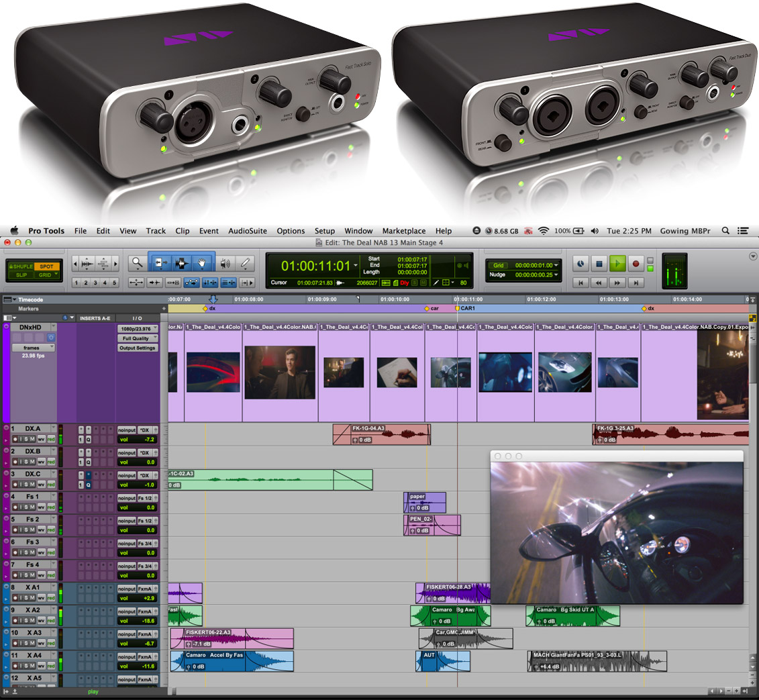Mute the DX.A track
This screenshot has height=700, width=759.
(32, 440)
